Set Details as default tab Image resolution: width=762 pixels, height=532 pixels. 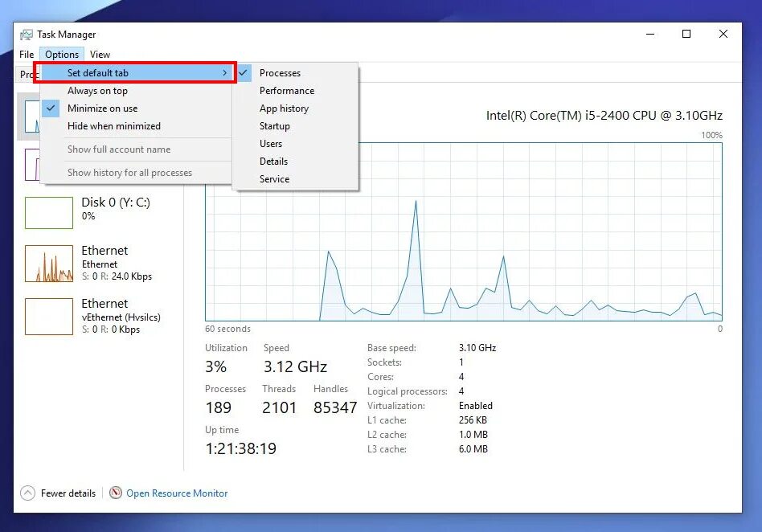click(296, 162)
